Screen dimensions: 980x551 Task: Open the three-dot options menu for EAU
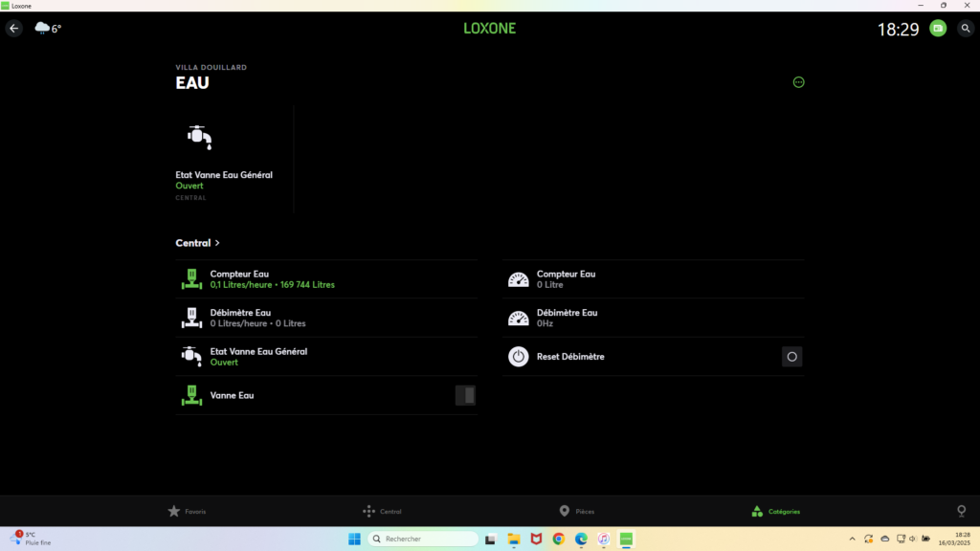799,82
